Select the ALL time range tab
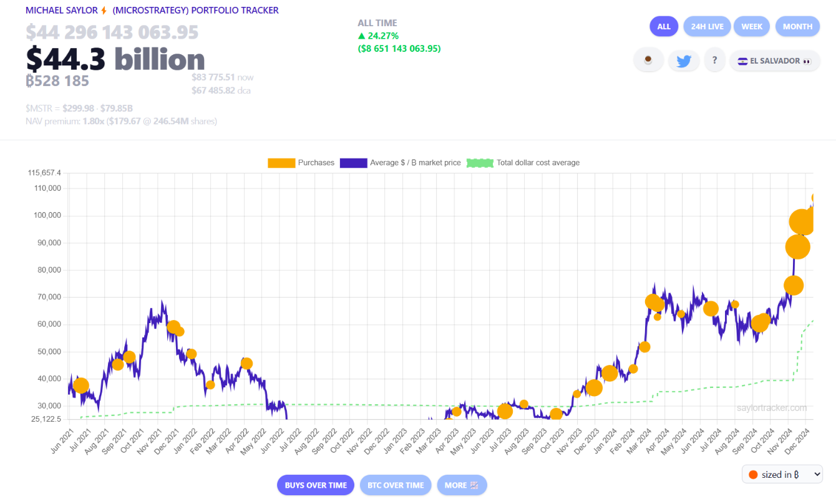This screenshot has width=836, height=504. (x=664, y=26)
